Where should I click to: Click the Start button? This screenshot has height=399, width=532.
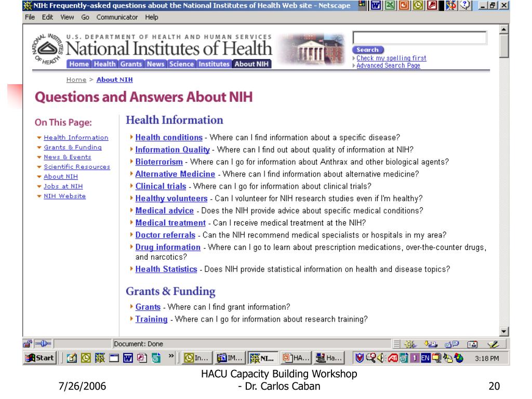tap(40, 358)
